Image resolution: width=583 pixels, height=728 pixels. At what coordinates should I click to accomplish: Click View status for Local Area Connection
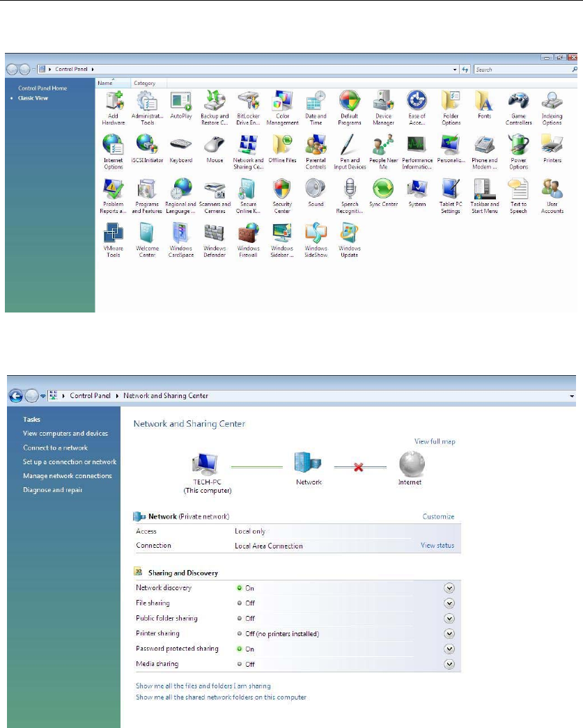(437, 546)
